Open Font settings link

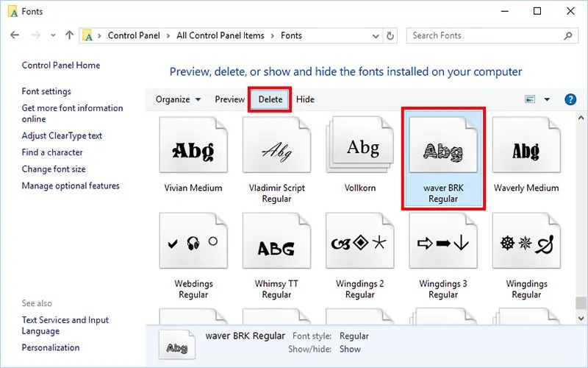(46, 91)
